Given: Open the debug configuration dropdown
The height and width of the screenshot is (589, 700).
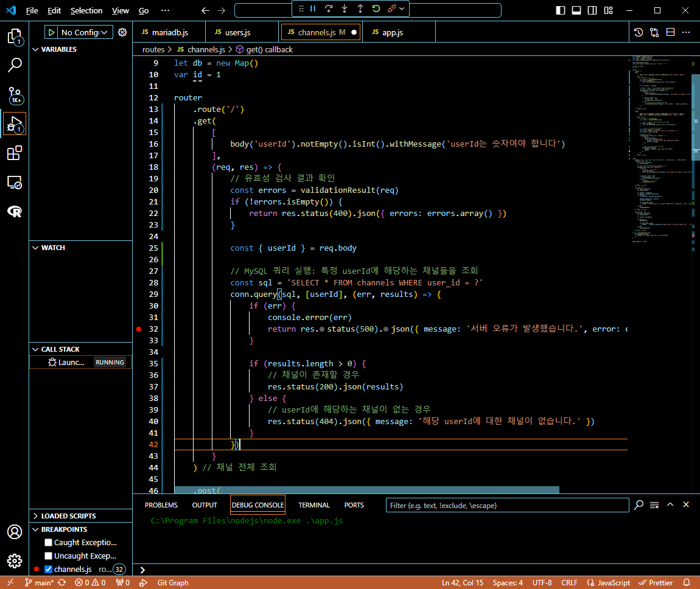Looking at the screenshot, I should pyautogui.click(x=85, y=32).
